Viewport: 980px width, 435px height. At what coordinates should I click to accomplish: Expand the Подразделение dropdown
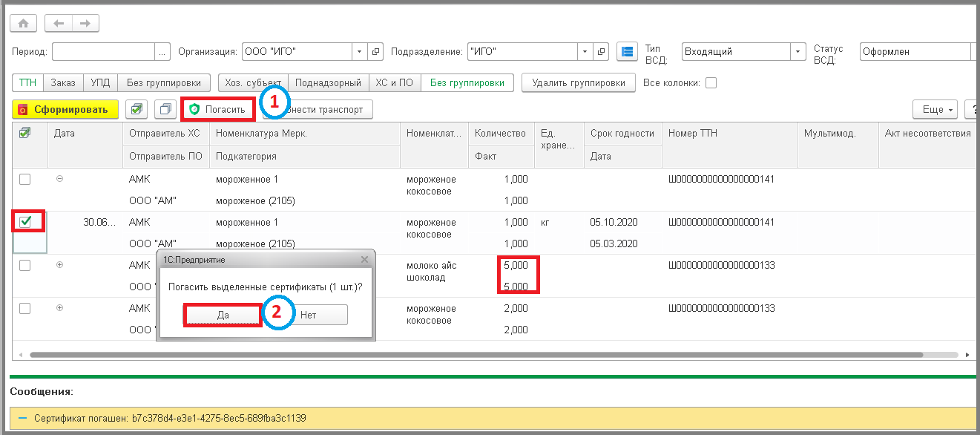(x=586, y=51)
